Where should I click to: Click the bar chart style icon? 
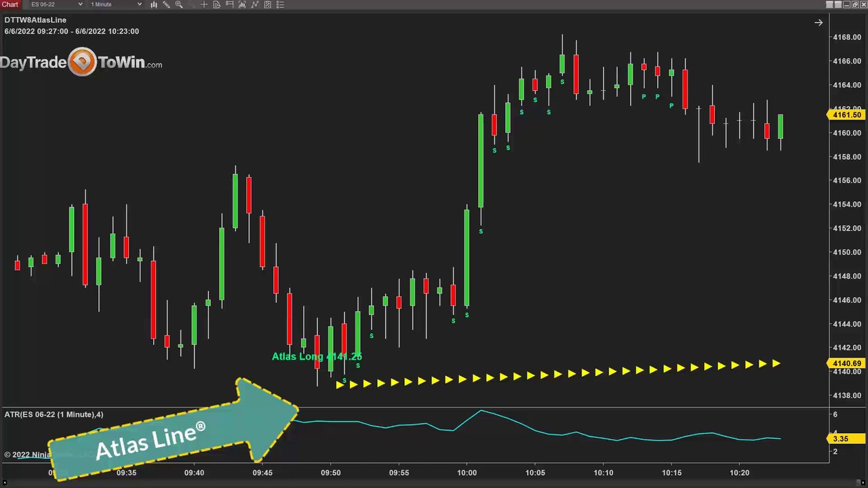[x=154, y=4]
